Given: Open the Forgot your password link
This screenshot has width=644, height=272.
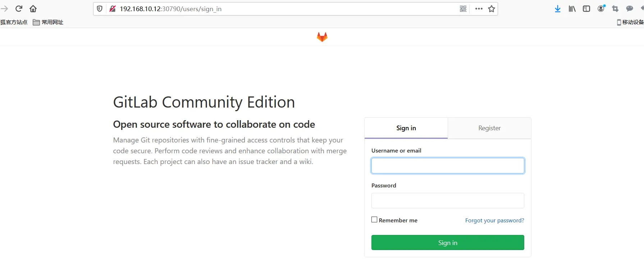Looking at the screenshot, I should 494,220.
